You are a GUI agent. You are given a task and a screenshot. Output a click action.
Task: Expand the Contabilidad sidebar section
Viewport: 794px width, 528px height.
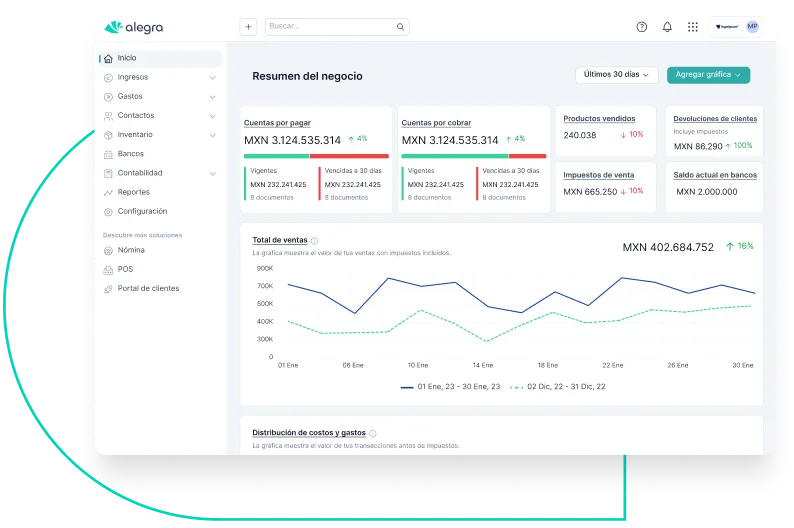212,173
